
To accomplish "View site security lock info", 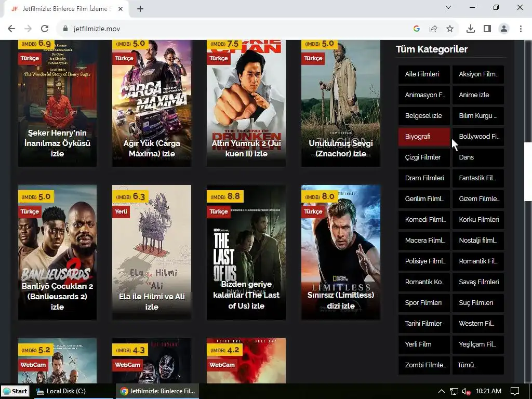I will point(65,29).
